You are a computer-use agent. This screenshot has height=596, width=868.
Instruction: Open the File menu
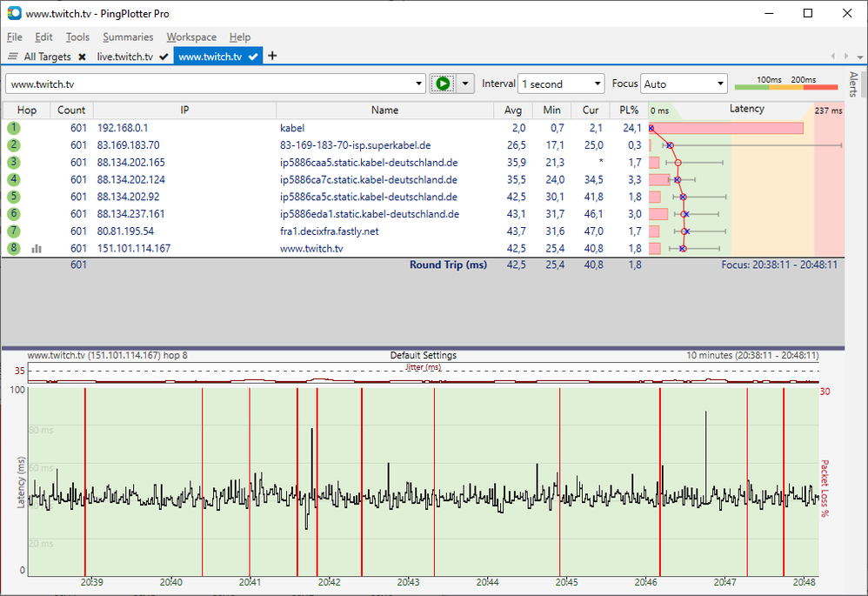click(x=15, y=37)
